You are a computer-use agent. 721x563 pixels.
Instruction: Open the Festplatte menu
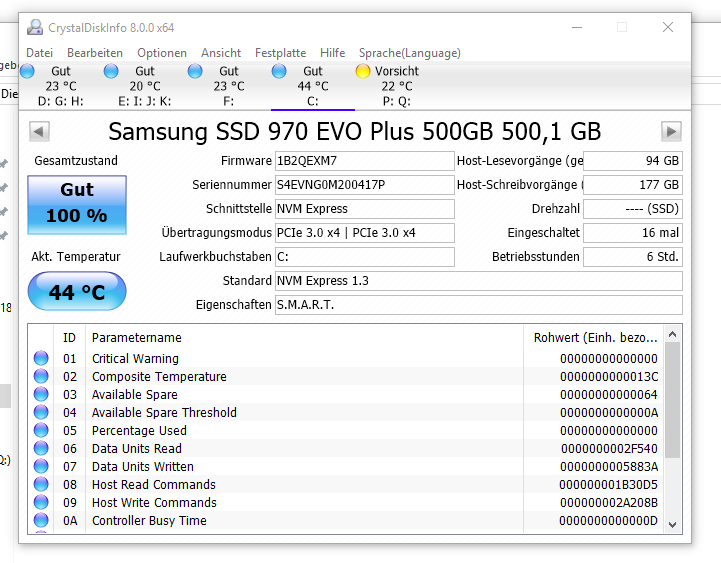coord(280,53)
